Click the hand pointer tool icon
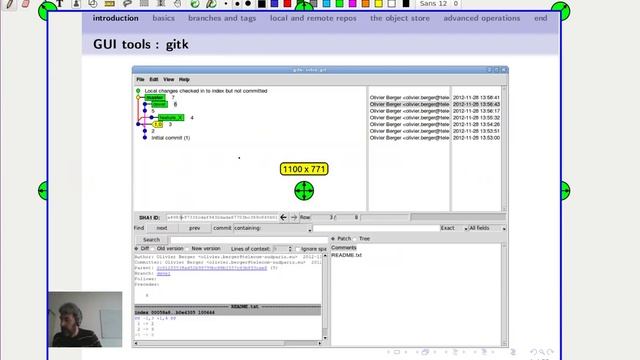The image size is (640, 360). click(177, 4)
